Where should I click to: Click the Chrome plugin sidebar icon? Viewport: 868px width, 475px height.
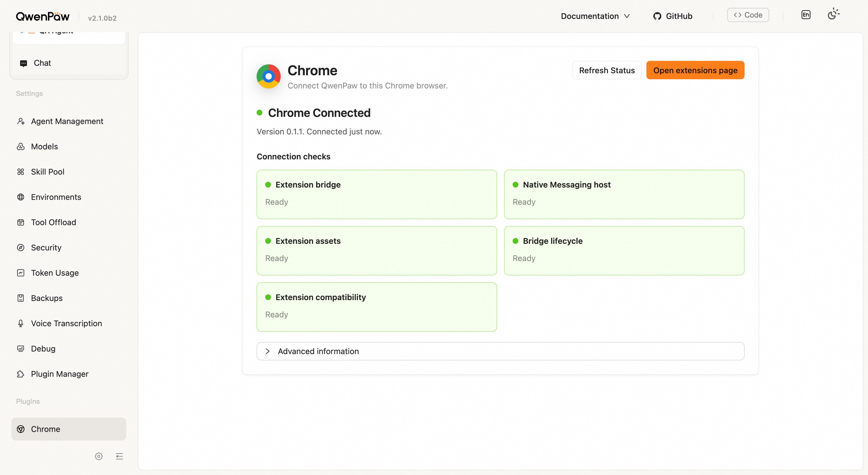[21, 429]
